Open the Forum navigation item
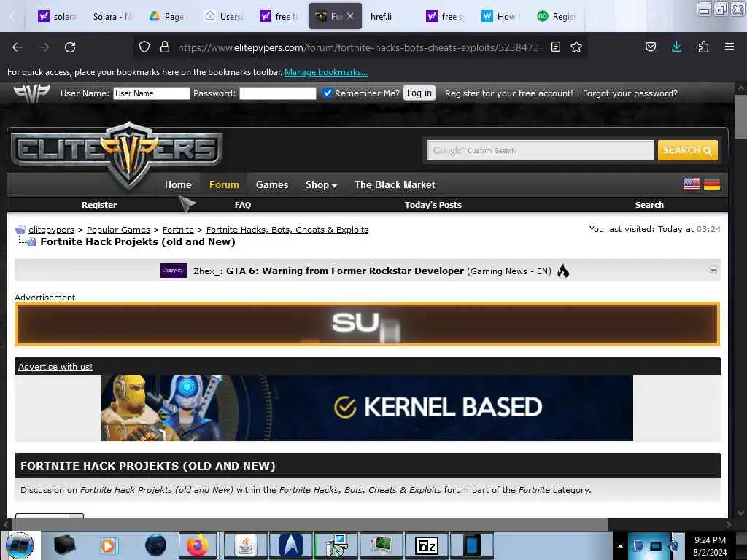The image size is (747, 560). click(224, 184)
